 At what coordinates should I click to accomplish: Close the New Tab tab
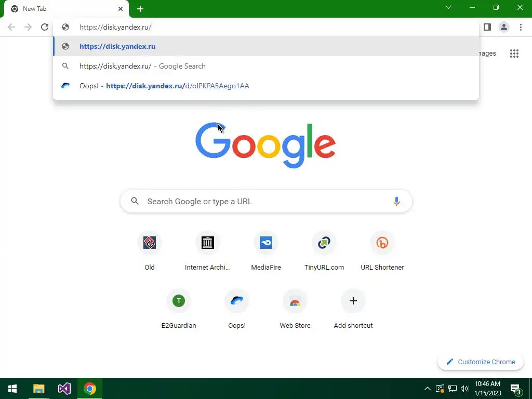click(x=121, y=9)
